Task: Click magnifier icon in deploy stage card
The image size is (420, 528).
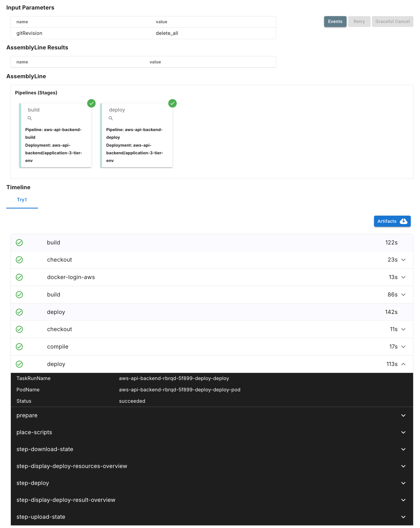Action: tap(111, 118)
